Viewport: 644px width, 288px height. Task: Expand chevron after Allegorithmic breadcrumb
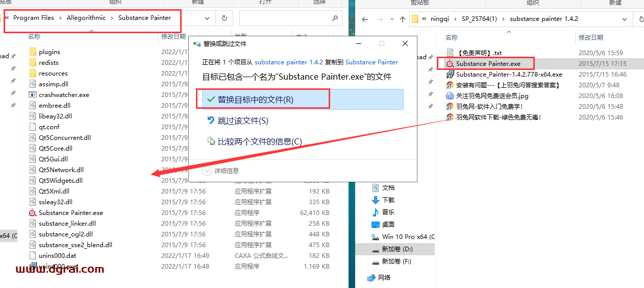pos(112,18)
